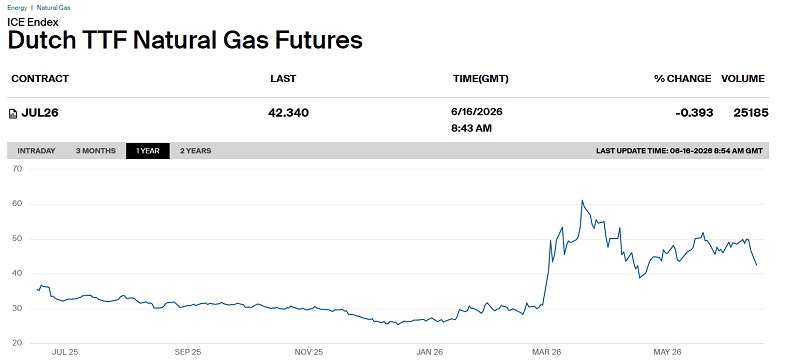Click the chart peak near 60

point(582,201)
